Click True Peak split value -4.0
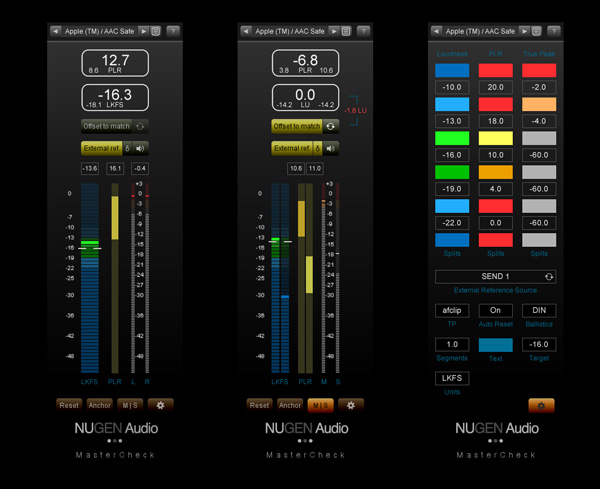The height and width of the screenshot is (489, 600). pyautogui.click(x=539, y=121)
